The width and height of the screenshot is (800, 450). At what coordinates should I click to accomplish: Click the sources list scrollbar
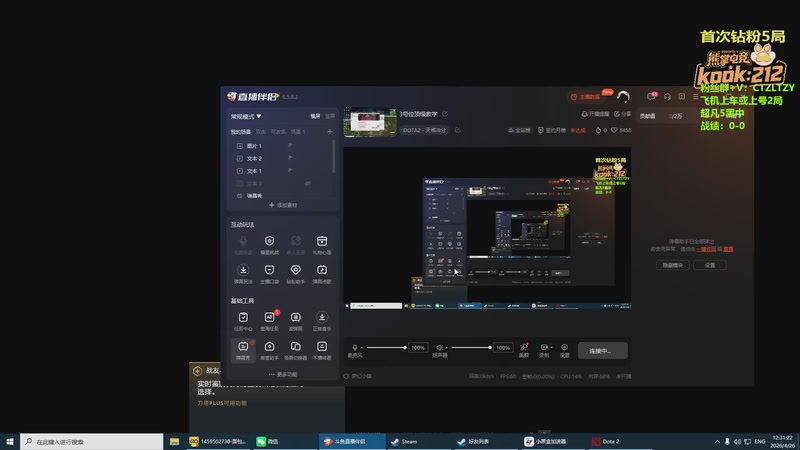tap(334, 157)
